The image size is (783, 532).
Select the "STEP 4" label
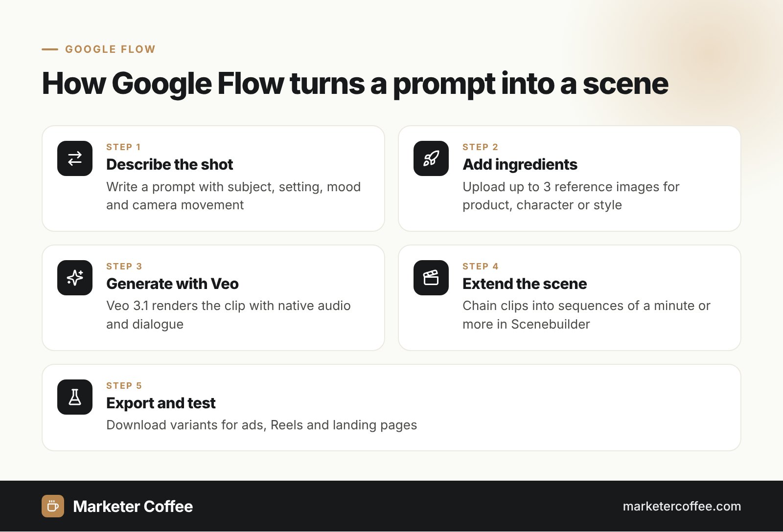click(x=480, y=266)
